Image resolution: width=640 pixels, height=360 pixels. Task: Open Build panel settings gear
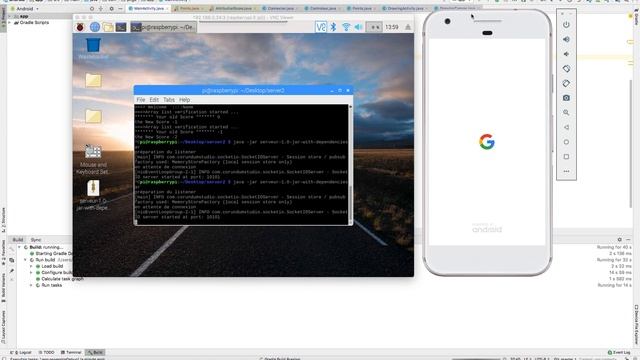620,240
